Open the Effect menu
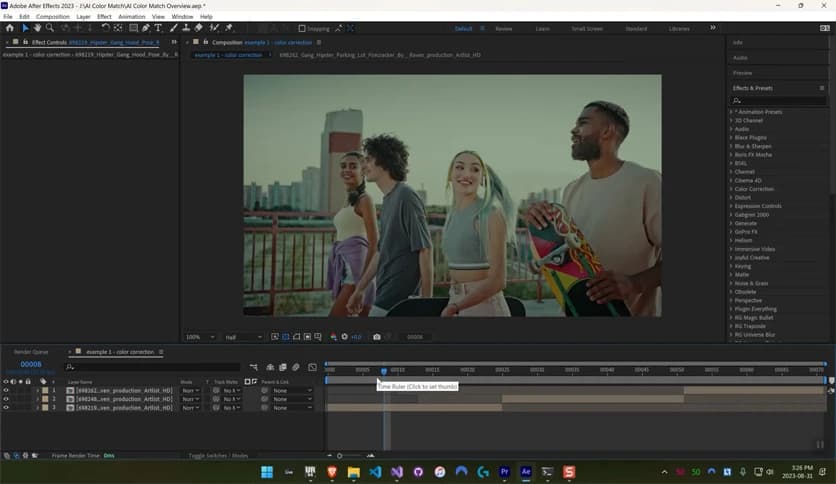 click(104, 17)
